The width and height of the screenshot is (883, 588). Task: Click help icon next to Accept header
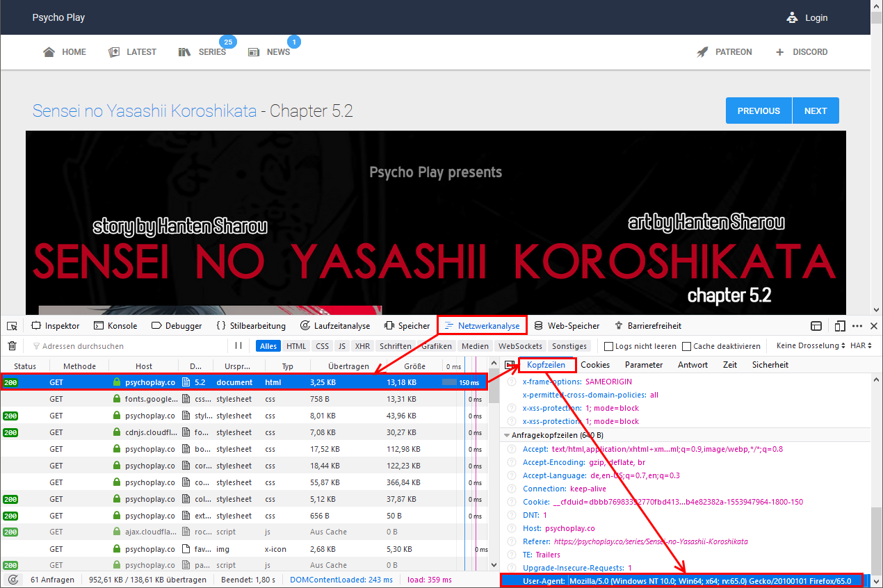[x=512, y=449]
